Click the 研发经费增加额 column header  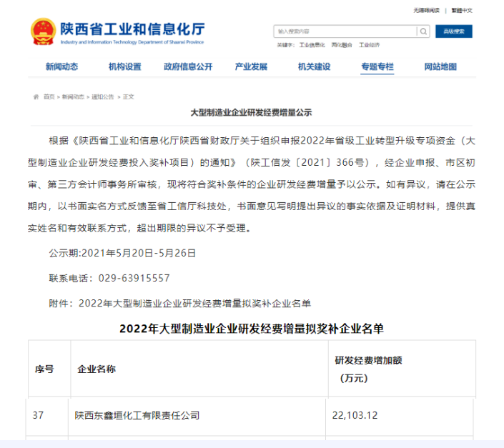pos(369,360)
